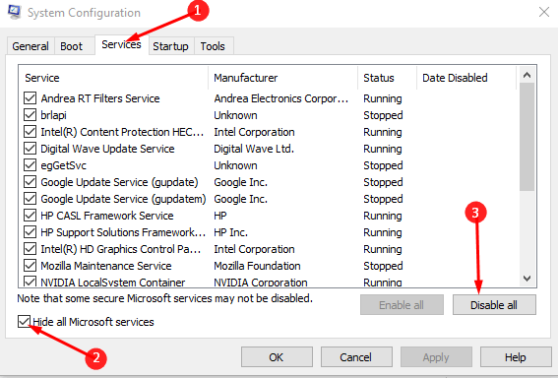Sort by the Status column header
Viewport: 558px width, 378px height.
(x=387, y=78)
